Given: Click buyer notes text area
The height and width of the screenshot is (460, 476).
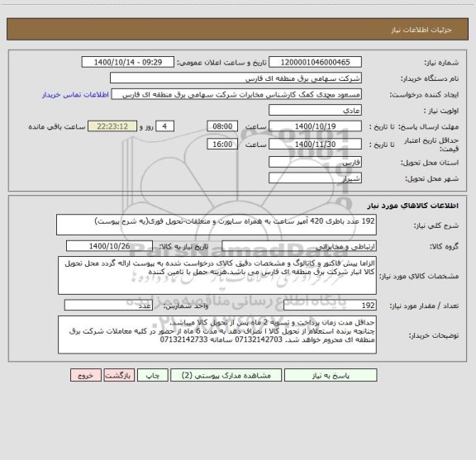Looking at the screenshot, I should pyautogui.click(x=217, y=334).
